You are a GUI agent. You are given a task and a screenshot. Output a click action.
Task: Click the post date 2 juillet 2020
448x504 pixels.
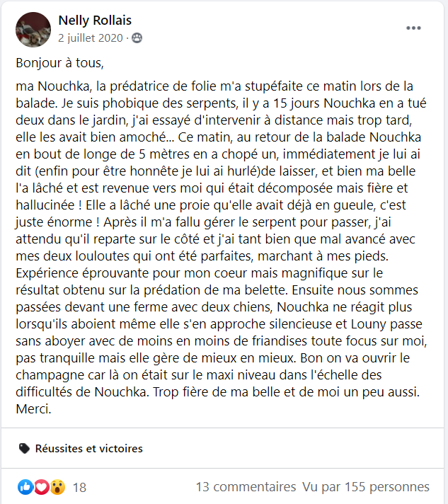[x=91, y=38]
